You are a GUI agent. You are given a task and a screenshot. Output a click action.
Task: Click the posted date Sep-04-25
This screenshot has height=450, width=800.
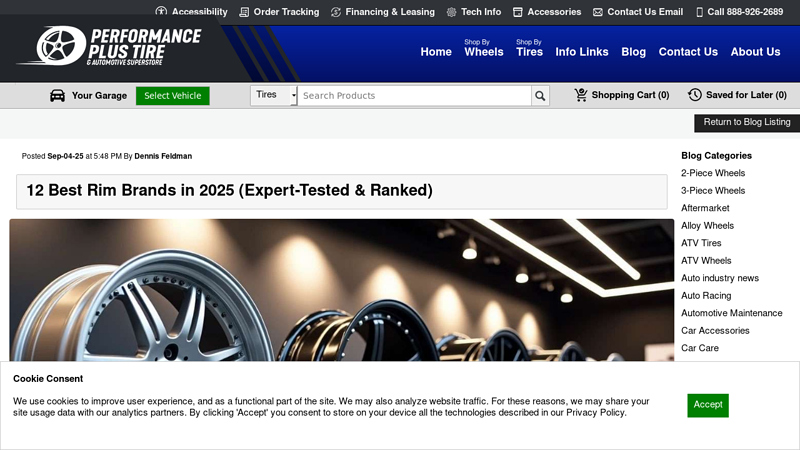coord(65,156)
